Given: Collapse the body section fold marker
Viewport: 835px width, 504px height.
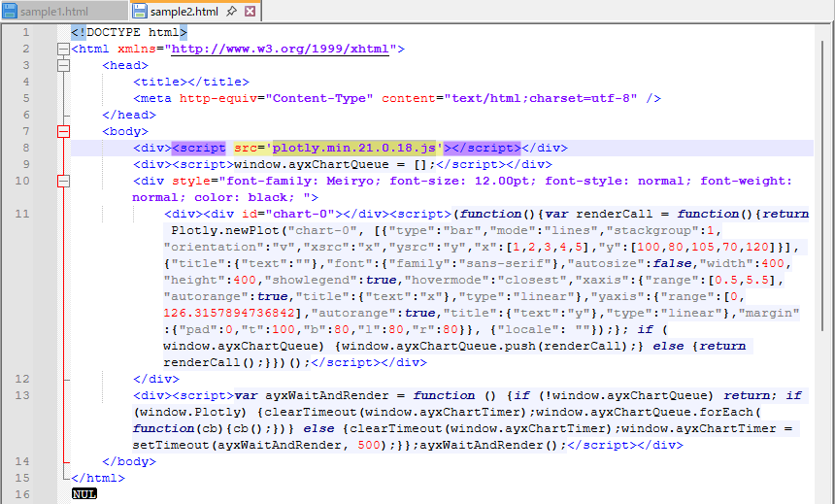Looking at the screenshot, I should [64, 131].
